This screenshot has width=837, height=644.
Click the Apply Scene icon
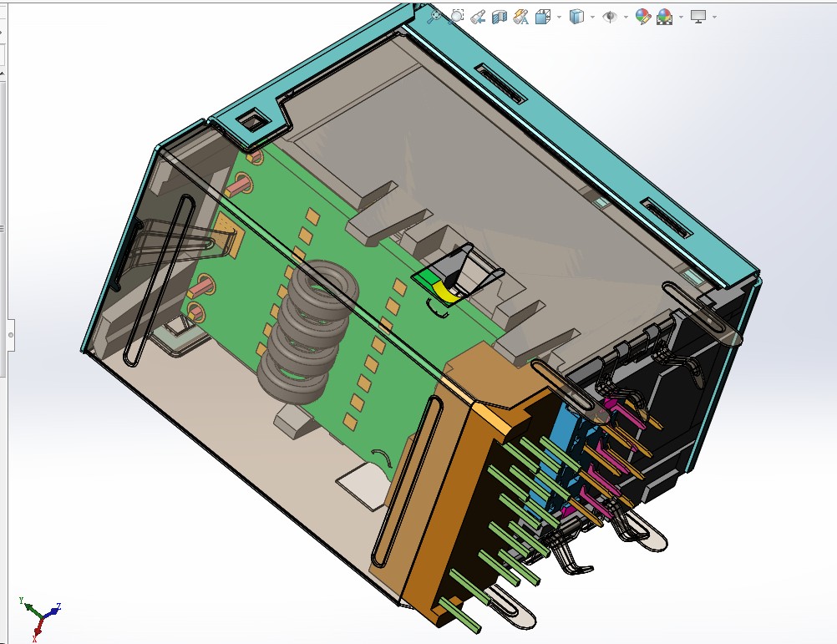(x=665, y=17)
